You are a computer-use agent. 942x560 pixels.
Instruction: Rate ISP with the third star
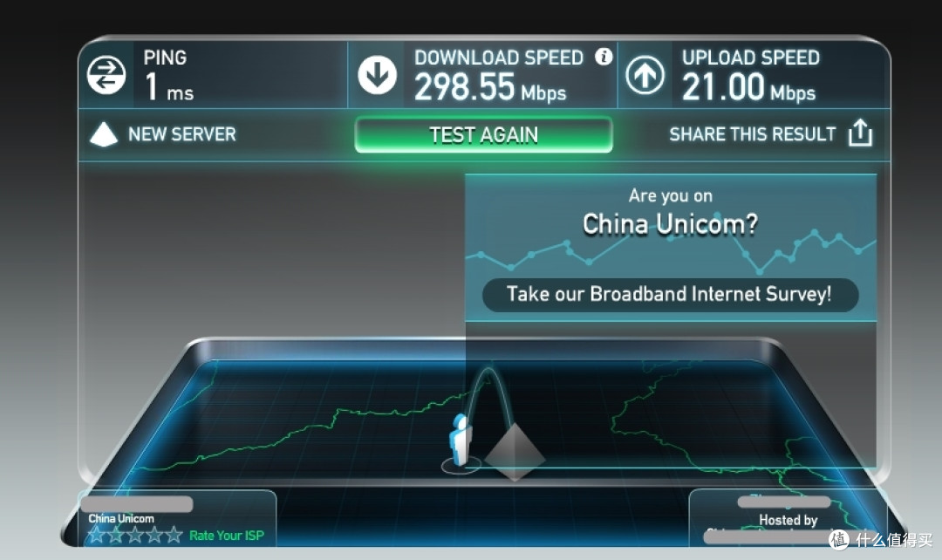pos(135,535)
